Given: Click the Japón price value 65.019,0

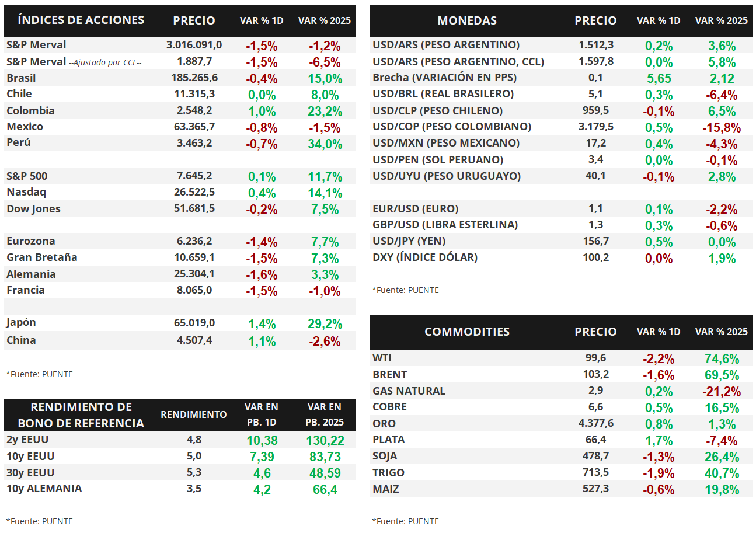Looking at the screenshot, I should click(194, 323).
